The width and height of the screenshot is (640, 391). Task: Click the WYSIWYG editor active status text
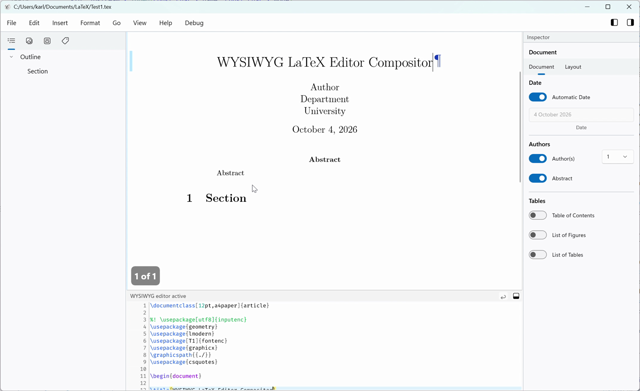[158, 296]
